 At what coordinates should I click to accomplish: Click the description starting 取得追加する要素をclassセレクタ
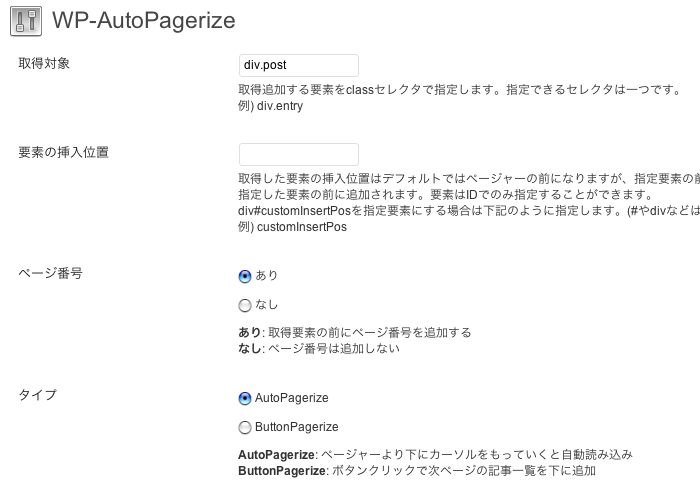tap(459, 90)
